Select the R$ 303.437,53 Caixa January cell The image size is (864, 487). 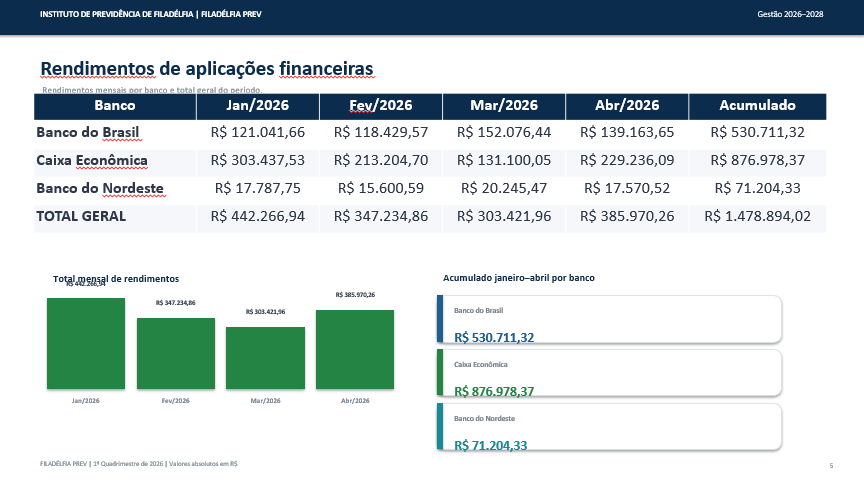click(x=258, y=160)
